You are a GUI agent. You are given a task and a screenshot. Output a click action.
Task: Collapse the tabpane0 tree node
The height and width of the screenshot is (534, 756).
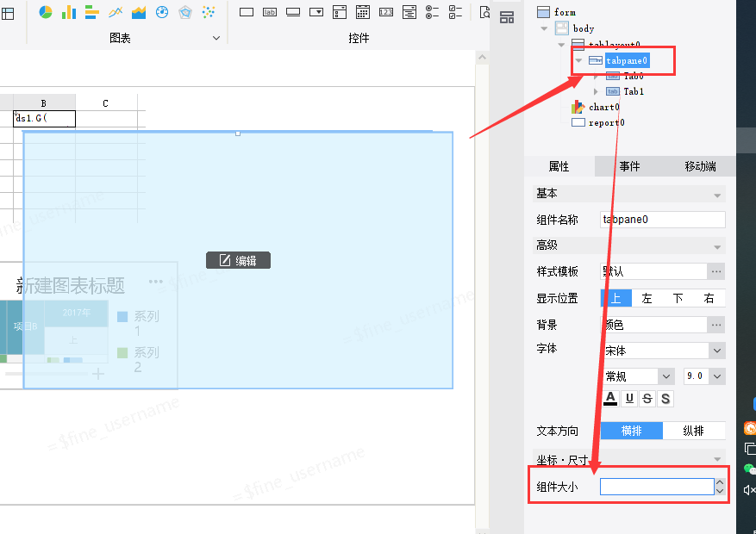(578, 60)
